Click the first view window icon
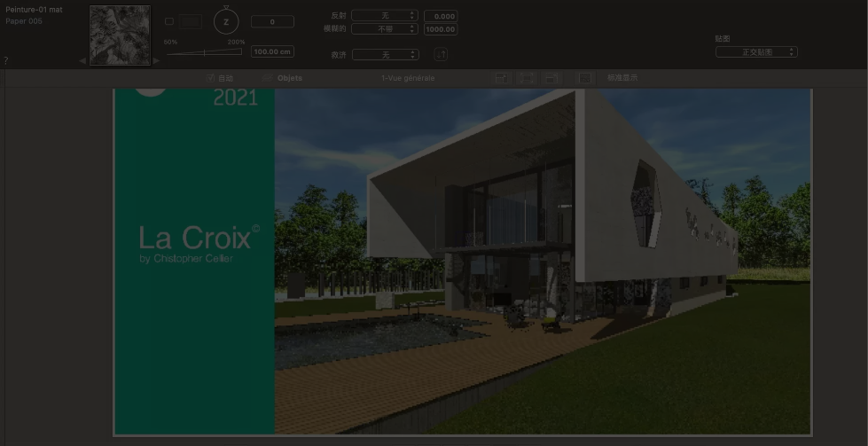This screenshot has width=868, height=446. click(x=502, y=78)
